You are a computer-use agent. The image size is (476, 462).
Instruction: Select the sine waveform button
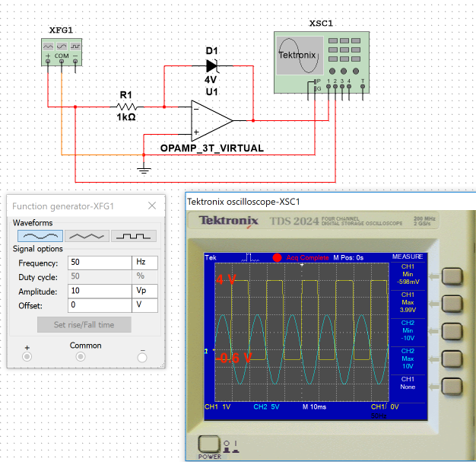point(38,236)
